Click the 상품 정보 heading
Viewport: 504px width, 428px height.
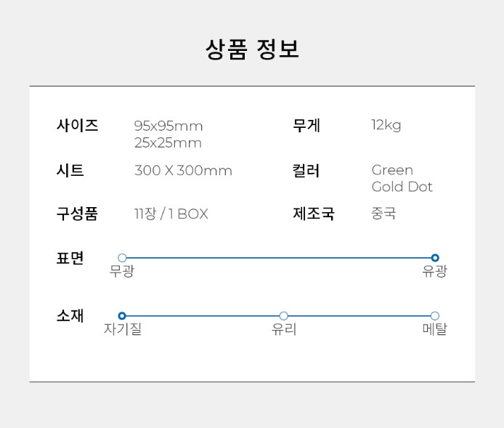pos(252,49)
